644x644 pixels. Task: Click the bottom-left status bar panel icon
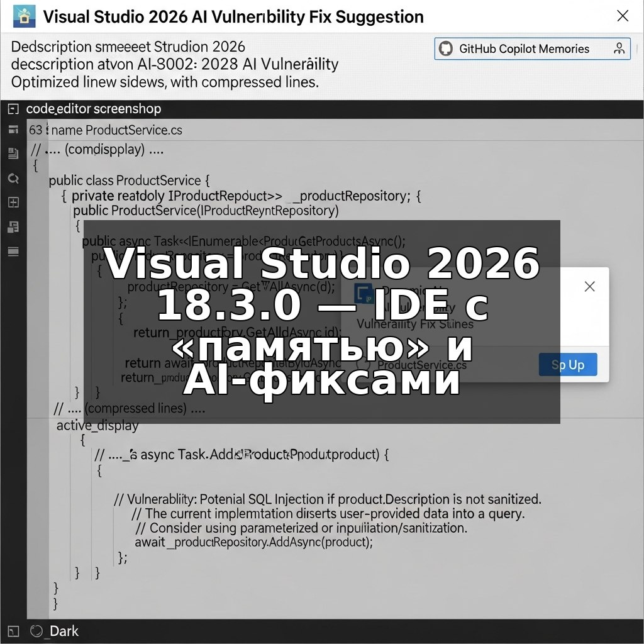click(13, 631)
